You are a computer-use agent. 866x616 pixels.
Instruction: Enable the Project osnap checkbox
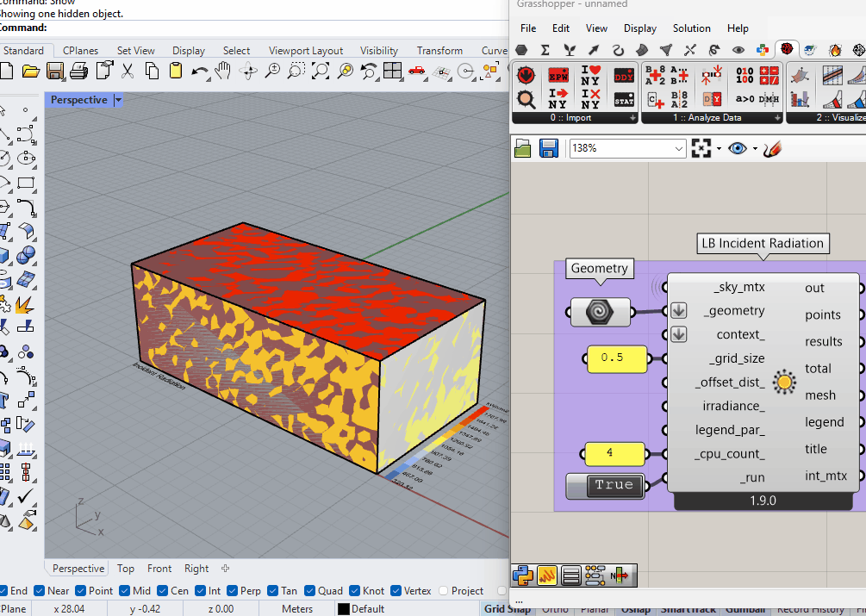[x=444, y=591]
